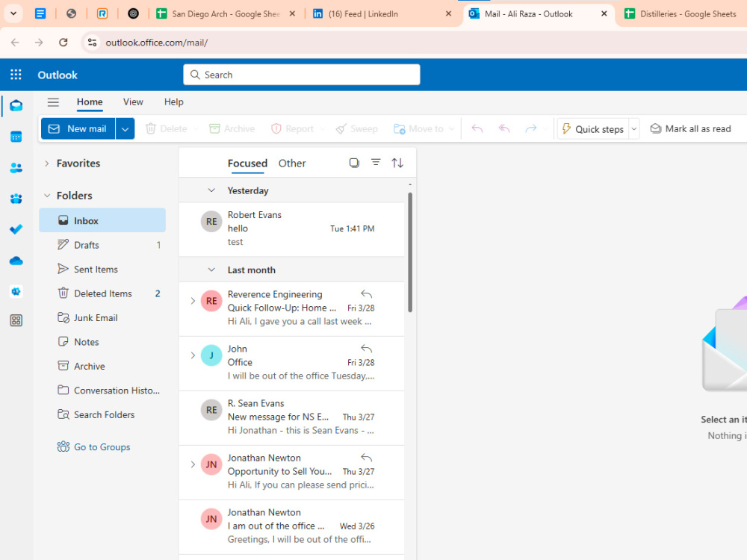Image resolution: width=747 pixels, height=560 pixels.
Task: Open the tab search dropdown in Chrome
Action: 13,13
